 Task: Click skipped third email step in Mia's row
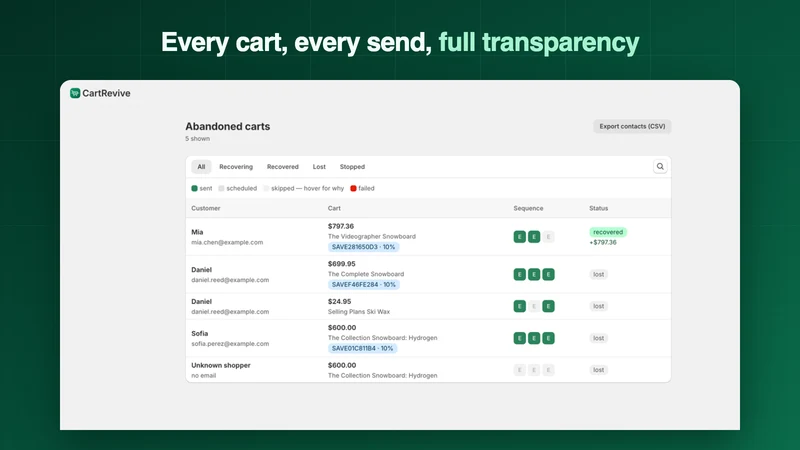pos(548,237)
